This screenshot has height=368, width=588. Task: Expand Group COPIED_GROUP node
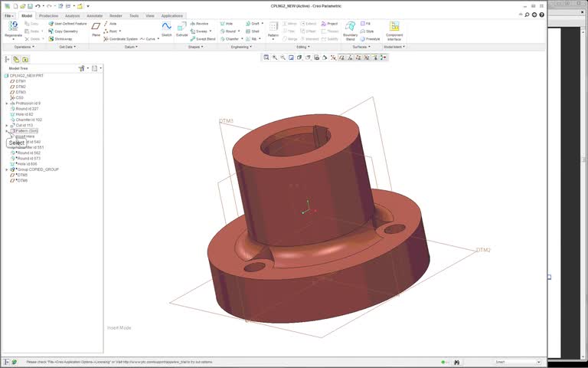[x=7, y=169]
